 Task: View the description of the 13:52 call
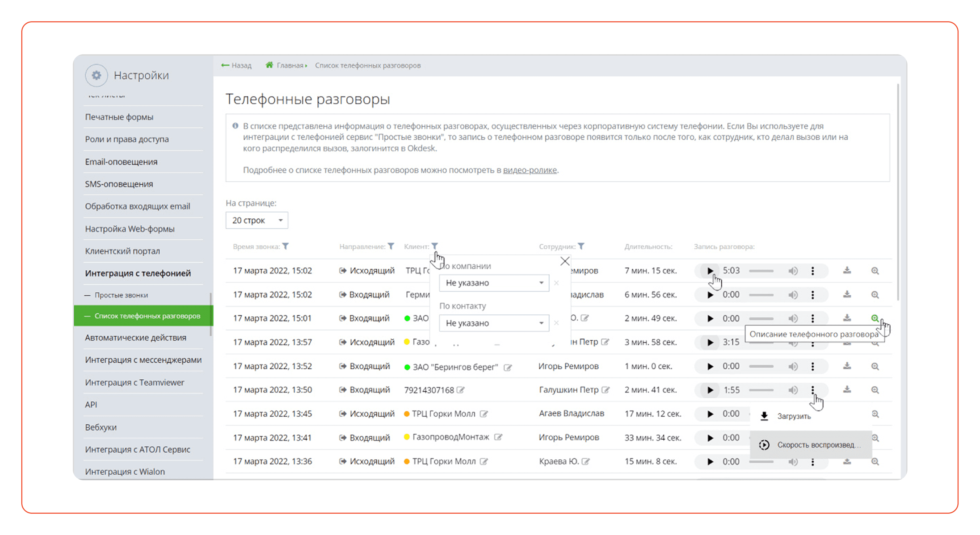click(x=875, y=366)
